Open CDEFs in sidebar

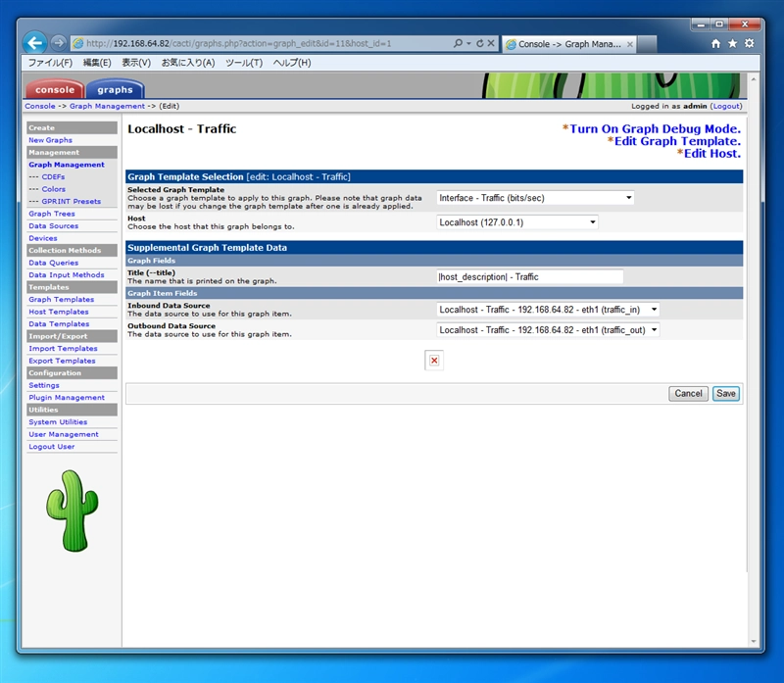[x=53, y=177]
